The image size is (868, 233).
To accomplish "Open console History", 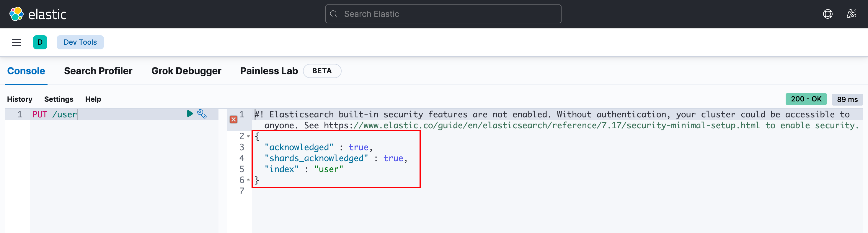I will pos(19,99).
